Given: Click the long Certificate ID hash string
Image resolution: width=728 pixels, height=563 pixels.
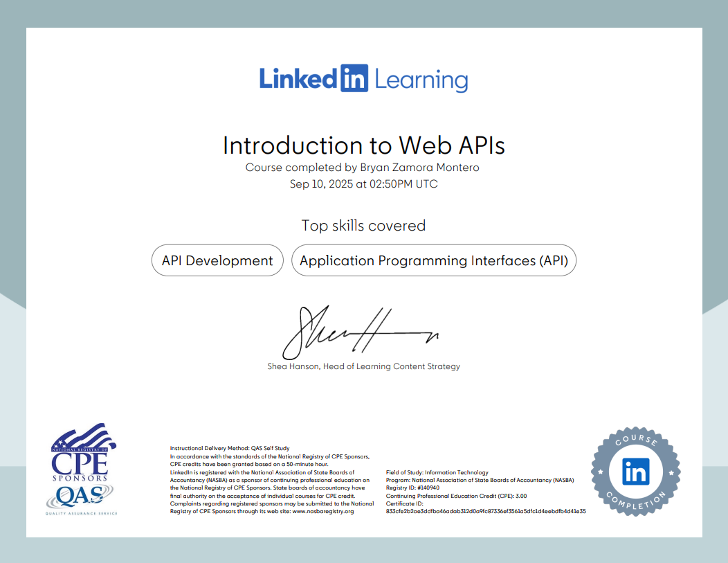Looking at the screenshot, I should tap(485, 511).
